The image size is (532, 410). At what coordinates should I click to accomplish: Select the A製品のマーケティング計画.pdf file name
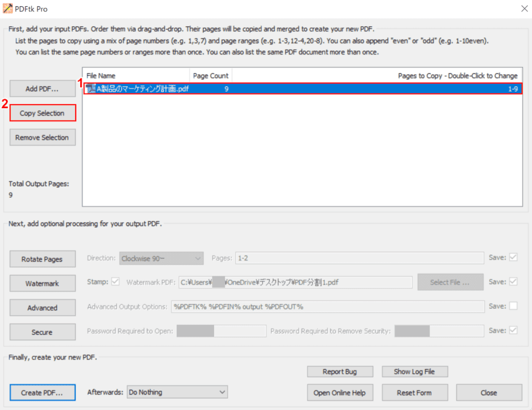143,89
